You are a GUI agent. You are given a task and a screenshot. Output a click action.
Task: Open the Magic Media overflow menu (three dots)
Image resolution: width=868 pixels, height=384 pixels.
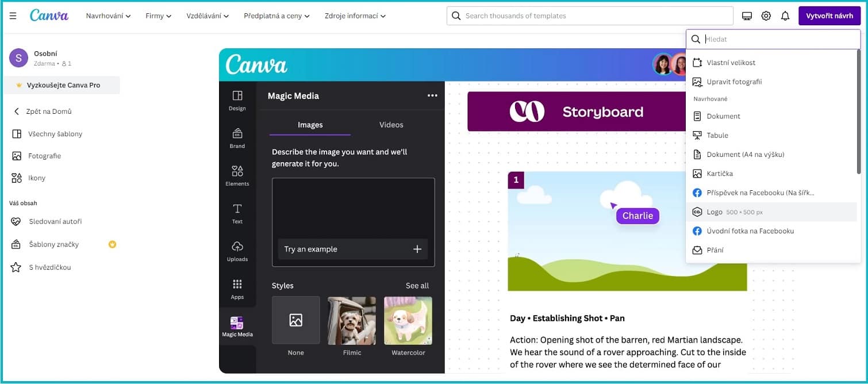(x=432, y=95)
